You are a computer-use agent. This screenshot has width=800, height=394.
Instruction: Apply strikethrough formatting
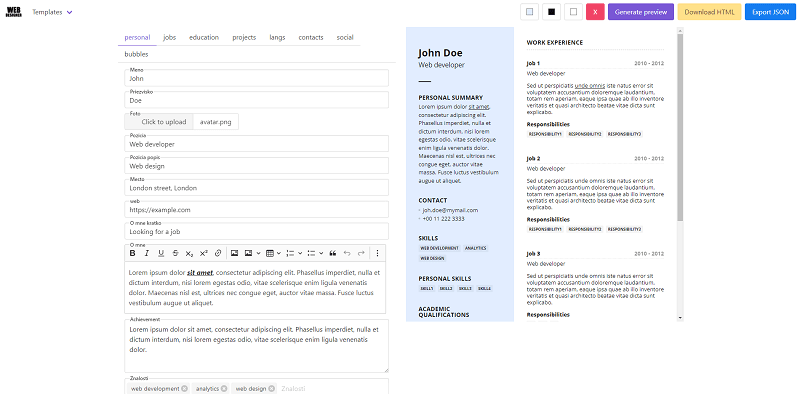pyautogui.click(x=176, y=253)
